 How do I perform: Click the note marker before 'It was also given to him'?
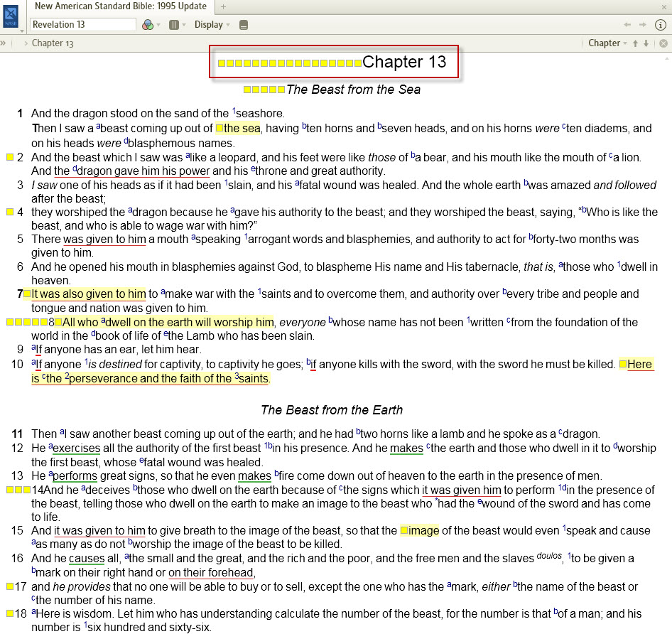pos(27,294)
